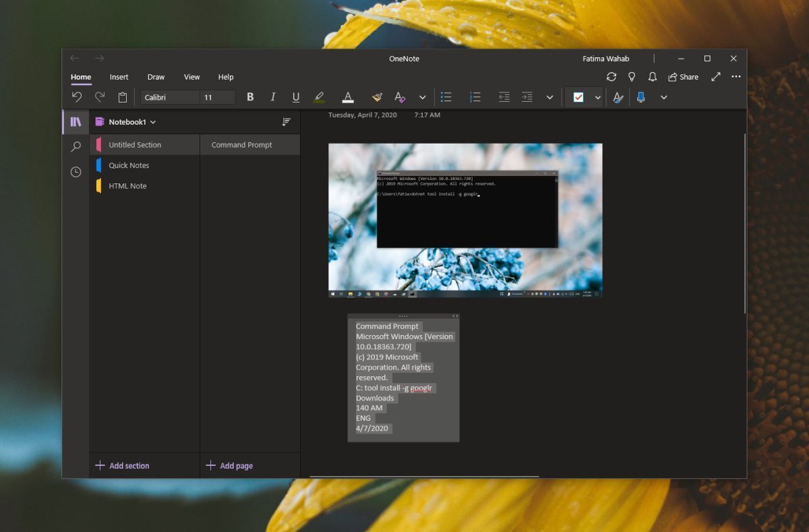Increase the paragraph indent

tap(527, 97)
